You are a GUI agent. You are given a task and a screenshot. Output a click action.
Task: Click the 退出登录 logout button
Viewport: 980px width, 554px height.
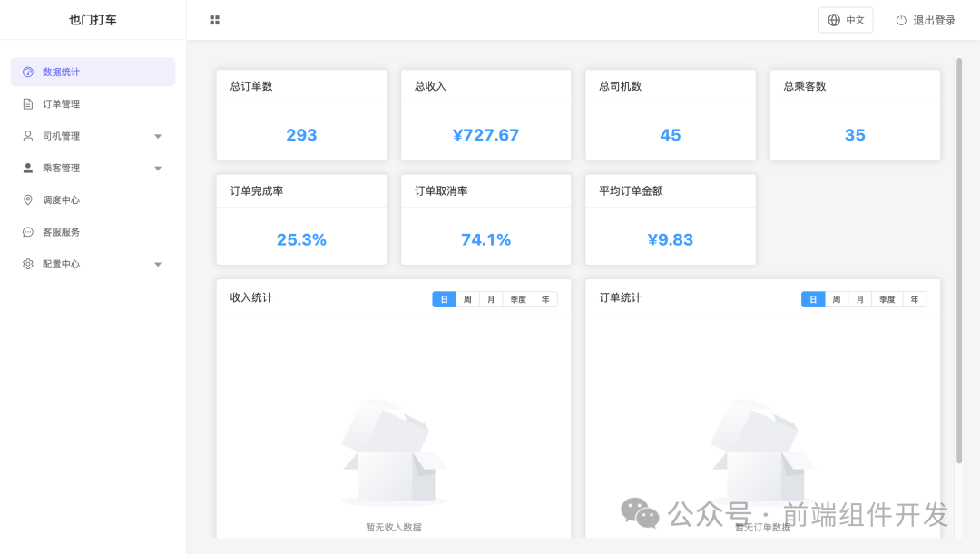click(926, 19)
